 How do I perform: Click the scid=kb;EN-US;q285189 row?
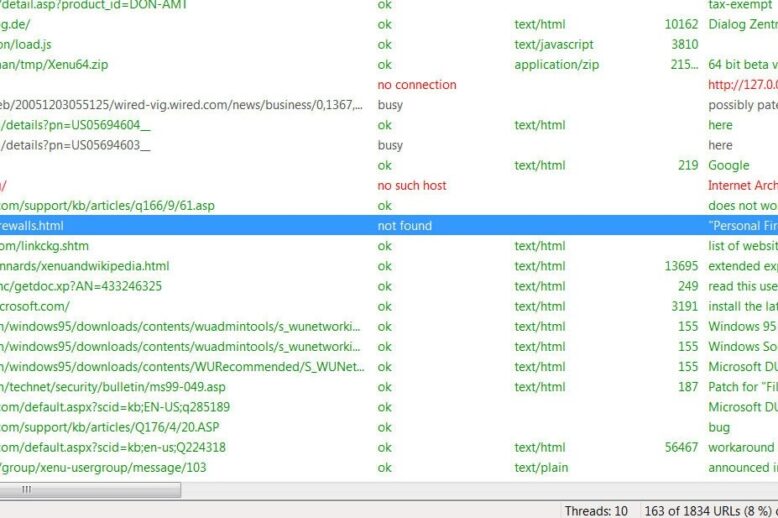115,407
